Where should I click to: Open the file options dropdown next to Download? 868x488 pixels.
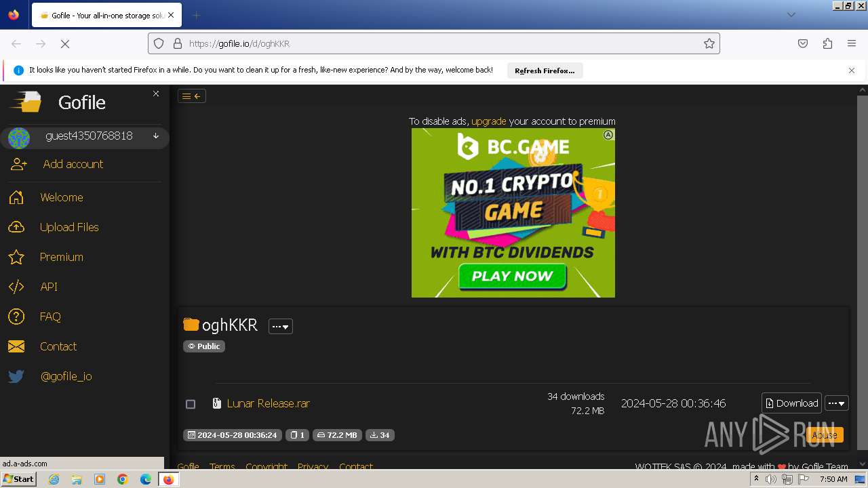coord(837,403)
